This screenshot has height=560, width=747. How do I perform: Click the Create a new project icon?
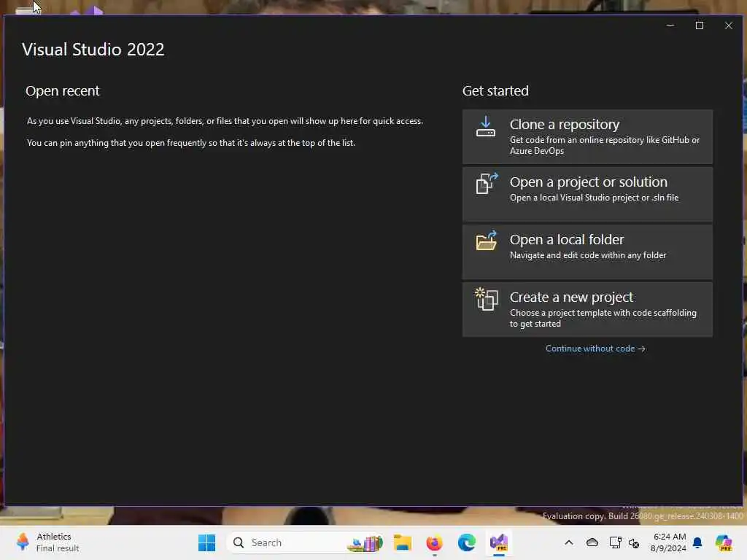(x=487, y=299)
